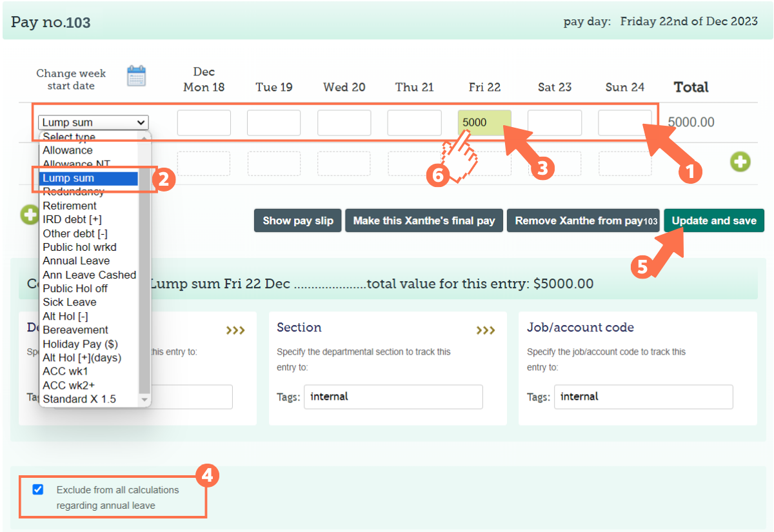Click Remove Xanthe from pay 103
Viewport: 774px width, 532px height.
pos(586,221)
